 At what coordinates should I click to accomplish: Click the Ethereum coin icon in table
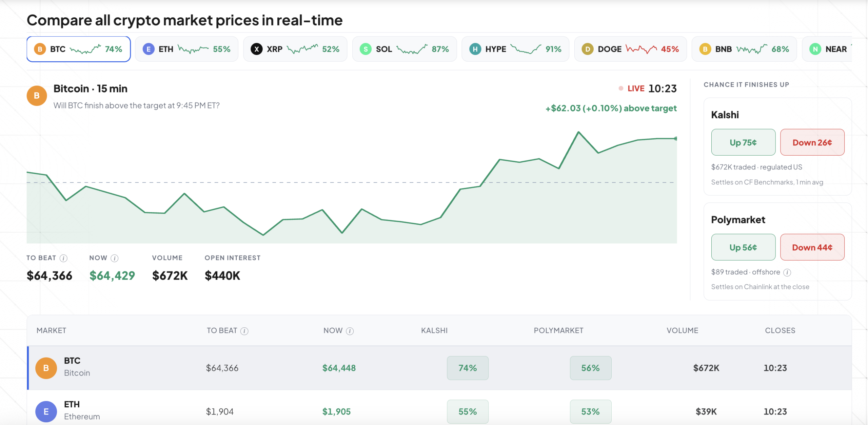(46, 411)
